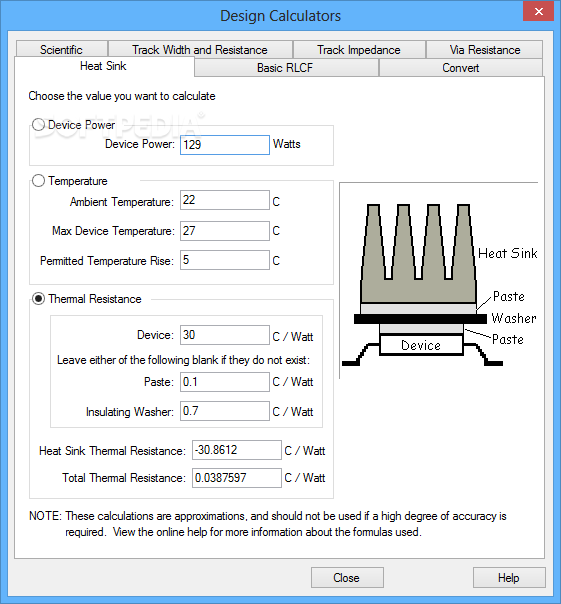Click the Help button
The width and height of the screenshot is (561, 604).
point(509,577)
